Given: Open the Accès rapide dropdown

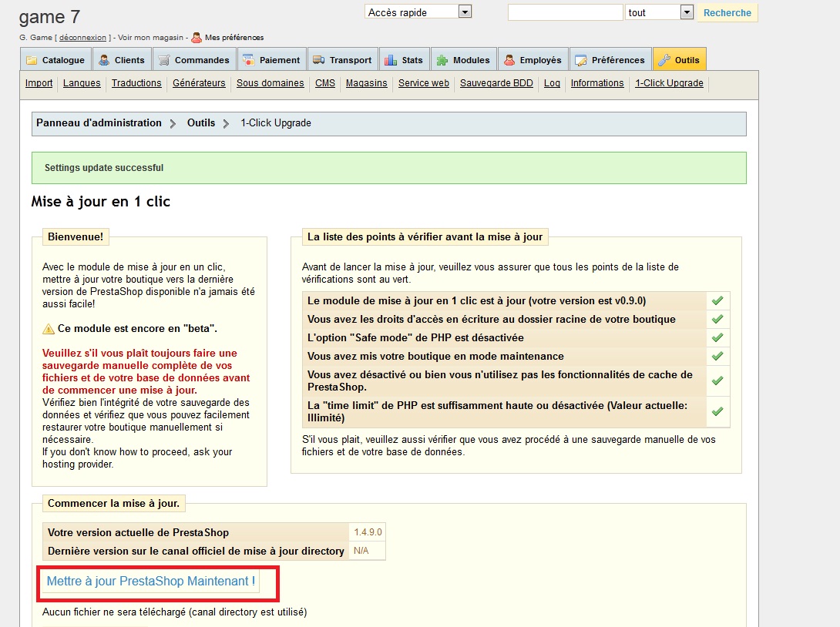Looking at the screenshot, I should pos(418,12).
